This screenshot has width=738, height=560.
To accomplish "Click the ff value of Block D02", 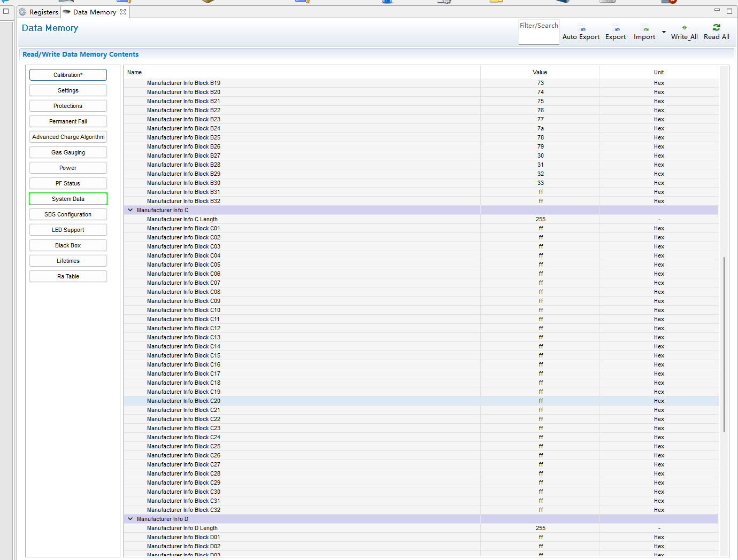I will coord(540,546).
